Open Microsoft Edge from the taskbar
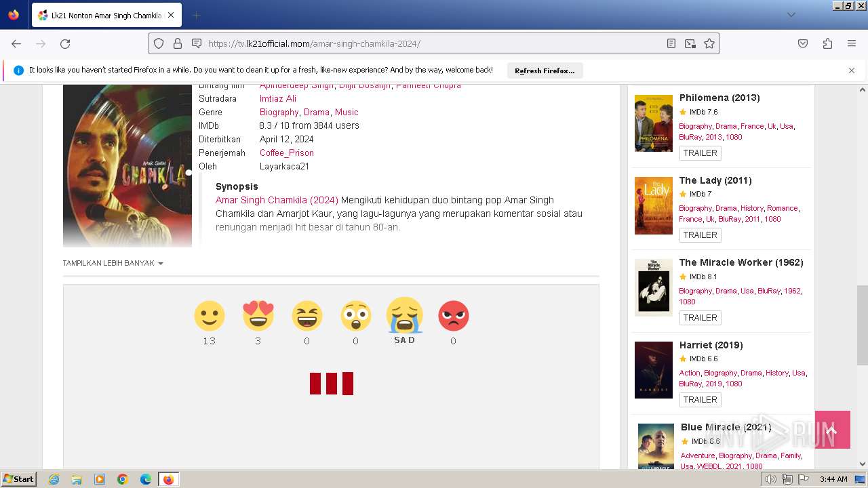The image size is (868, 488). [x=146, y=479]
